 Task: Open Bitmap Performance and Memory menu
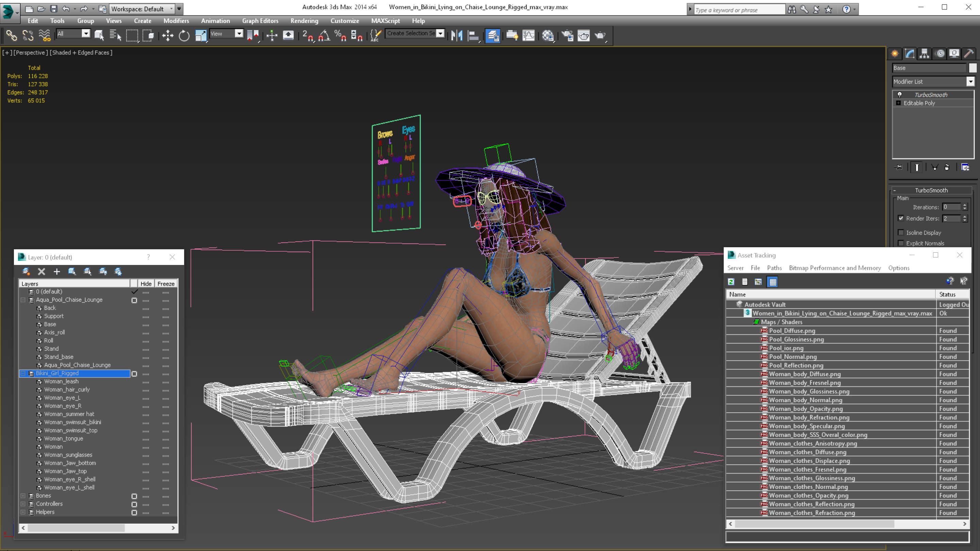coord(835,268)
